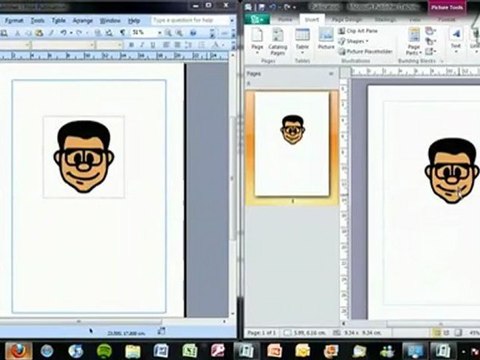The image size is (480, 360).
Task: Open Excel from the Windows taskbar
Action: (x=190, y=351)
